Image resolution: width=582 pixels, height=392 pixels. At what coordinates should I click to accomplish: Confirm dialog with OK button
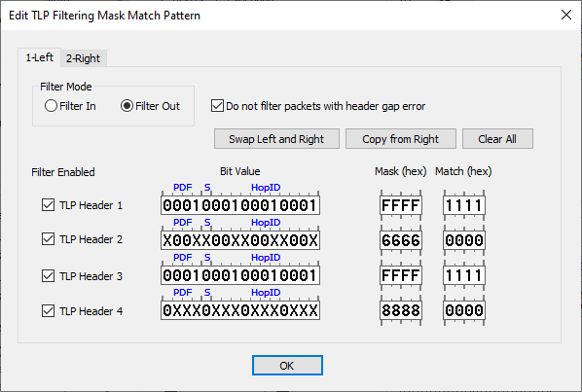click(287, 366)
